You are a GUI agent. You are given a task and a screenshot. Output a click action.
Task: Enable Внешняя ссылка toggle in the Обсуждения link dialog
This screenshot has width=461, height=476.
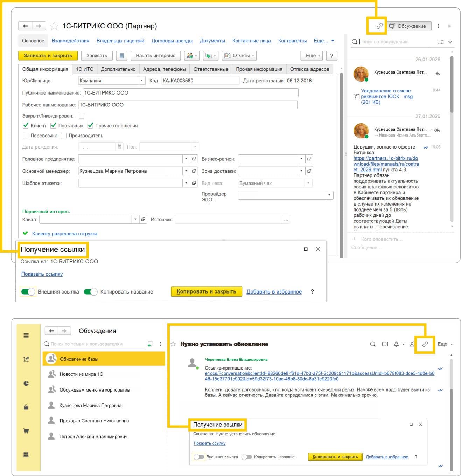click(x=199, y=457)
